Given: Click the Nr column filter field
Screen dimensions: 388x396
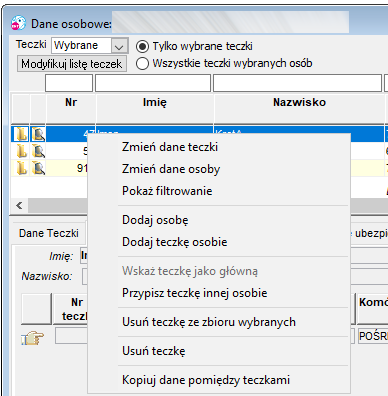Looking at the screenshot, I should pyautogui.click(x=69, y=83).
